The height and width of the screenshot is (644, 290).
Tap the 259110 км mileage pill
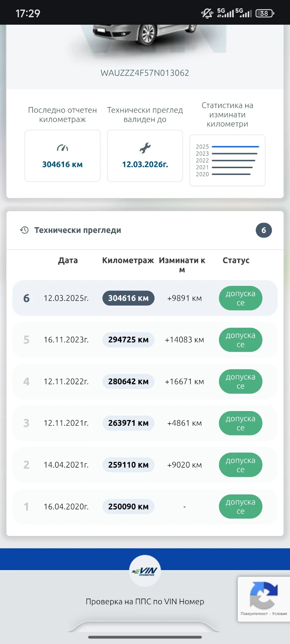click(128, 465)
